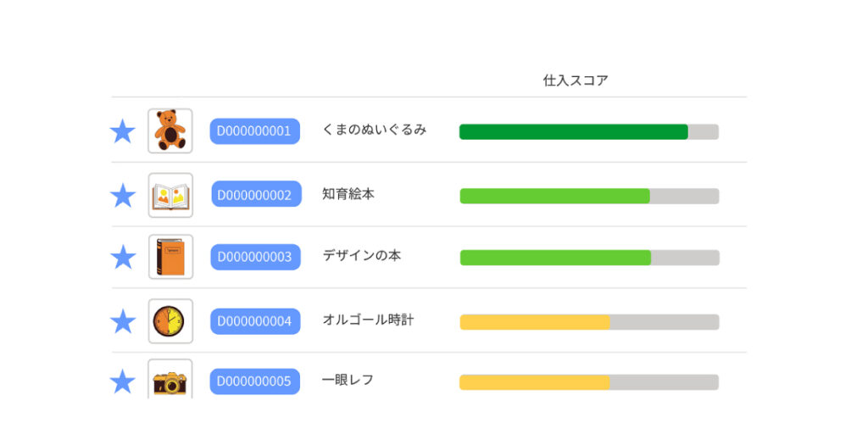Viewport: 868px width, 434px height.
Task: Click the くまのぬいぐるみ product name
Action: click(374, 130)
